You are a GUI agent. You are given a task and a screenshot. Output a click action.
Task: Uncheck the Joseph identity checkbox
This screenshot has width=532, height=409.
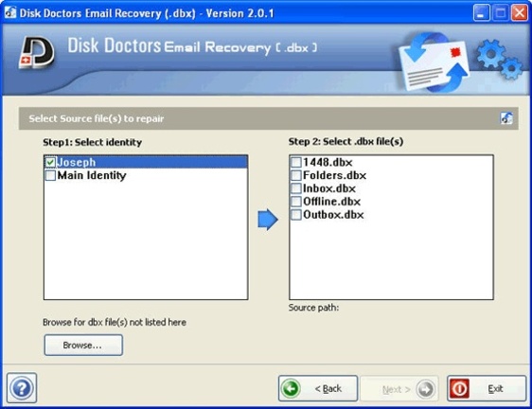[x=50, y=162]
